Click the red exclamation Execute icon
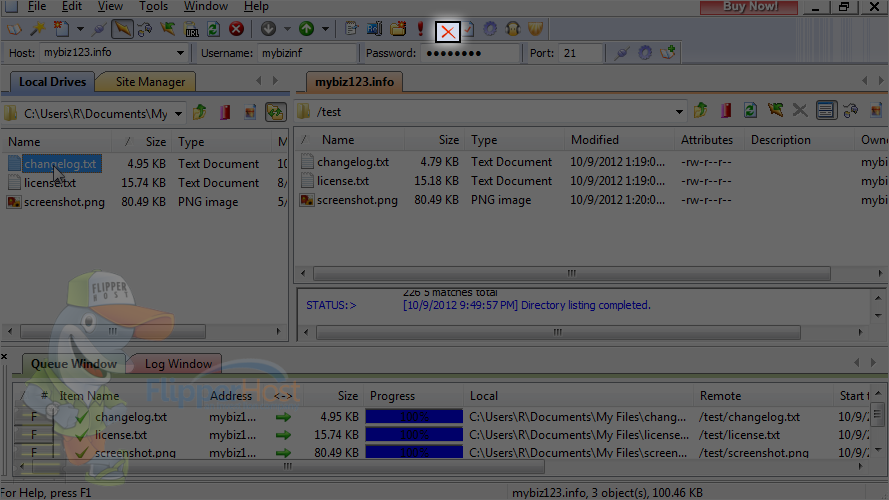The image size is (889, 500). [420, 29]
